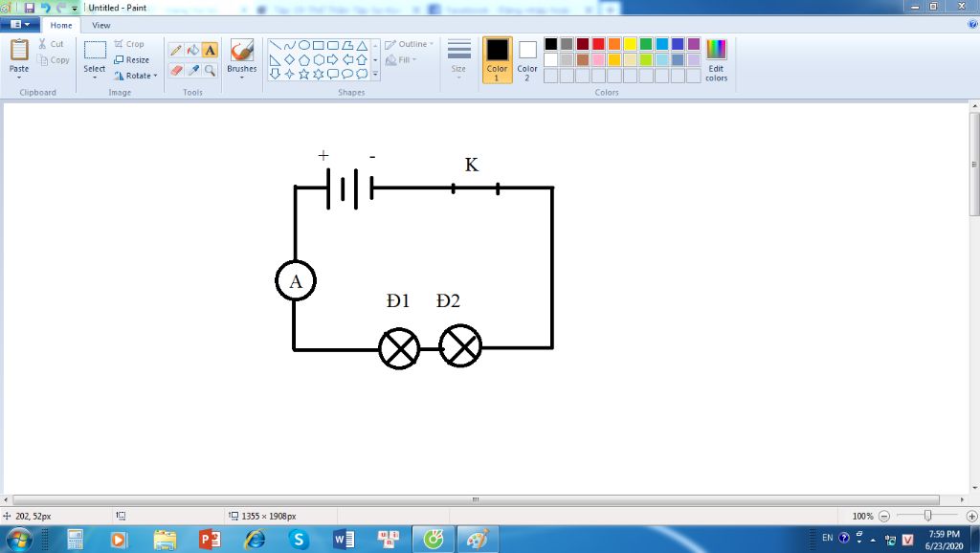
Task: Open Skype from the taskbar
Action: point(299,539)
